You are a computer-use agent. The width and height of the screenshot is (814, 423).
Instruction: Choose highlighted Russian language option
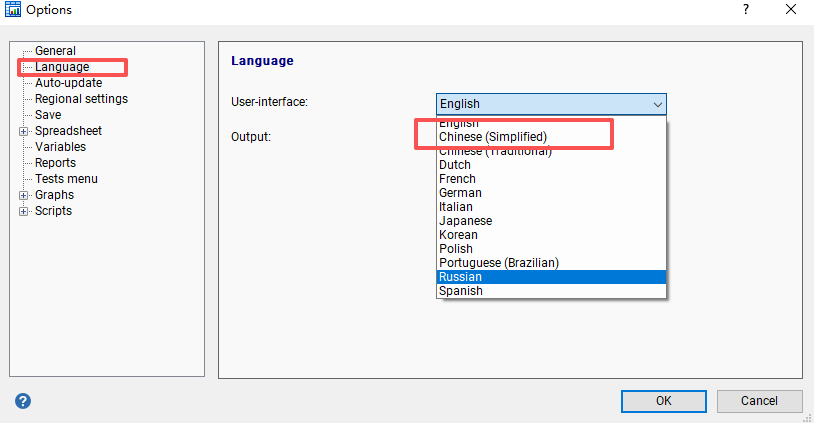551,277
